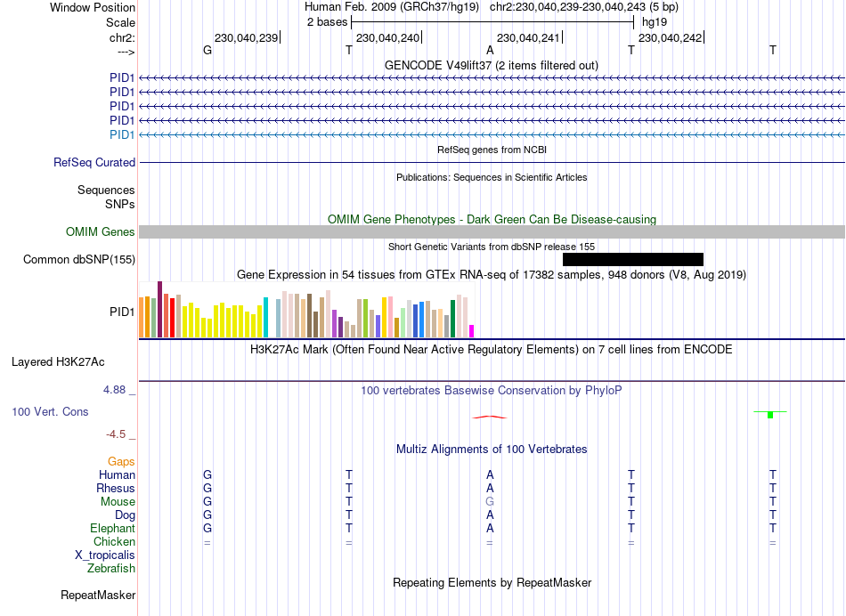Click position label 230,040,239
846x616 pixels.
tap(246, 37)
